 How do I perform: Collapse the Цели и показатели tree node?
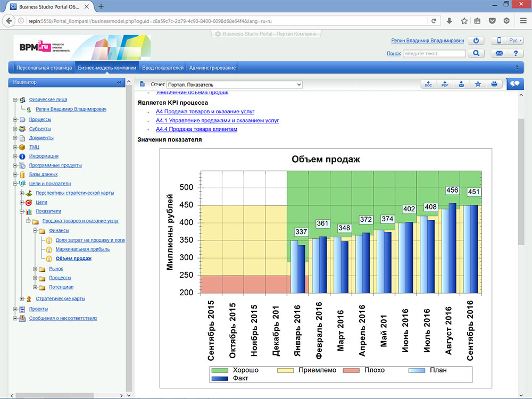[15, 184]
